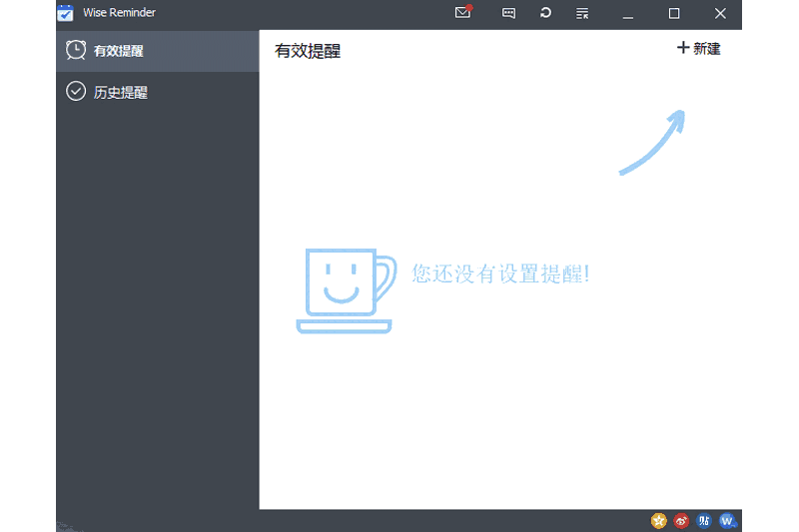Click the 有效提醒 heading in main panel

click(x=308, y=51)
